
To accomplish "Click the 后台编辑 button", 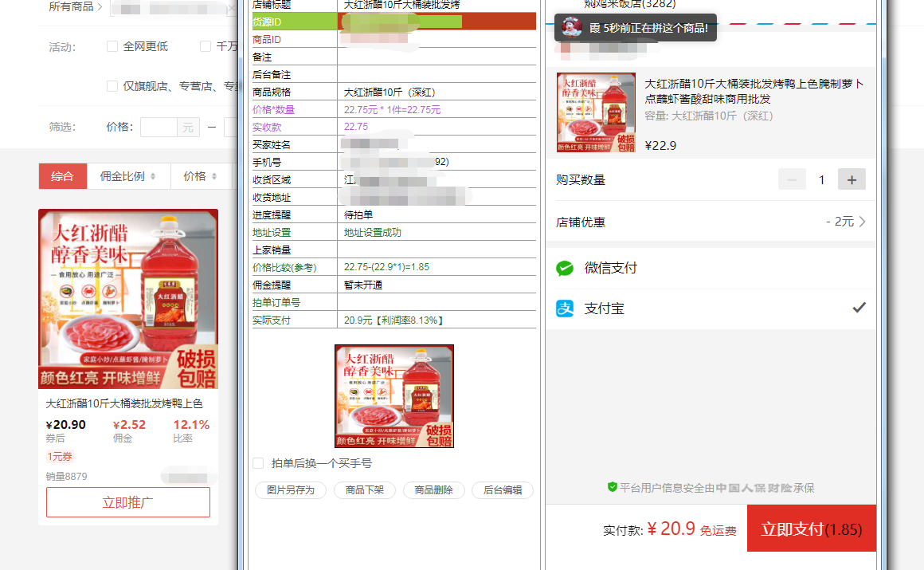I will 503,489.
